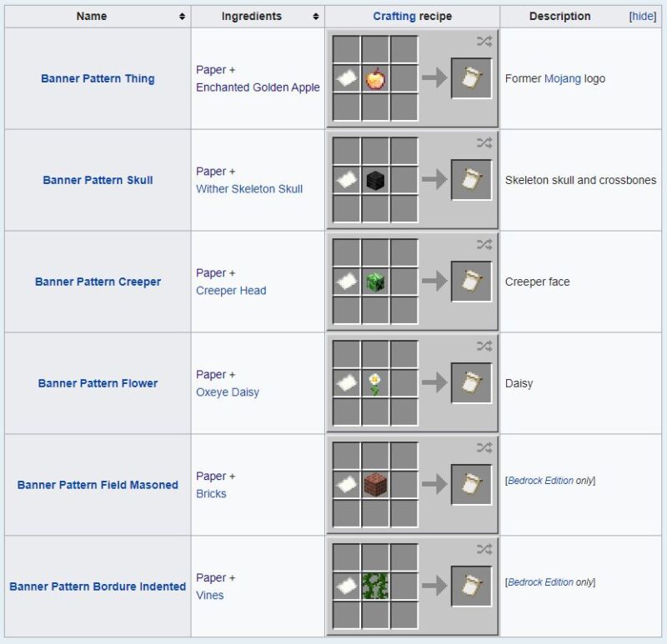Image resolution: width=667 pixels, height=644 pixels.
Task: Click shapeless shuffle icon in Thing recipe
Action: pos(484,41)
